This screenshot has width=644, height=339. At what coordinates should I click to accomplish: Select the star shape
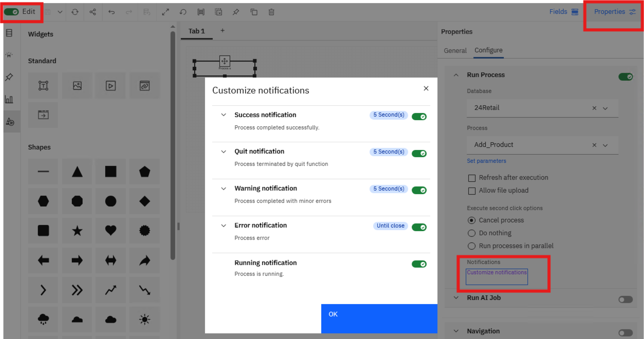point(77,230)
